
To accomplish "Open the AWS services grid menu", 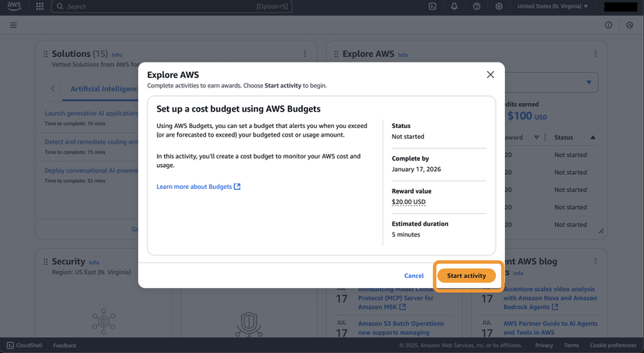I will point(40,6).
